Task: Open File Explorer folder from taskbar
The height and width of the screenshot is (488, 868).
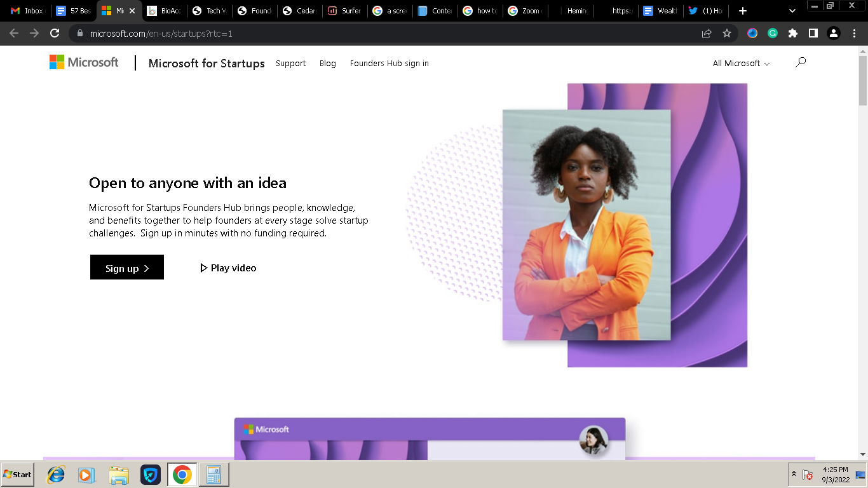Action: 119,475
